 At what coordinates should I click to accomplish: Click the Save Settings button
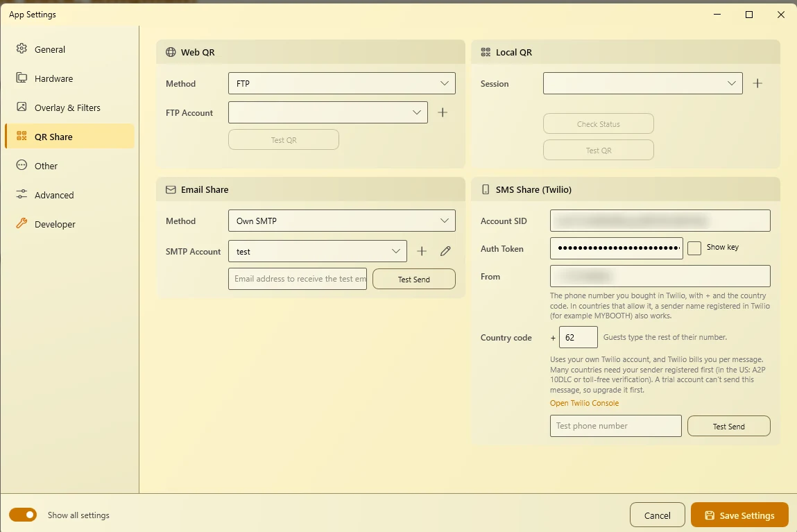pyautogui.click(x=739, y=515)
